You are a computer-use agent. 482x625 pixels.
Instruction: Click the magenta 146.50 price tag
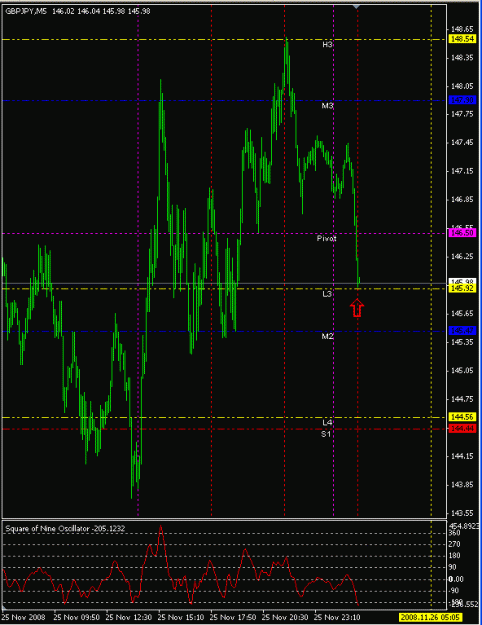click(462, 232)
